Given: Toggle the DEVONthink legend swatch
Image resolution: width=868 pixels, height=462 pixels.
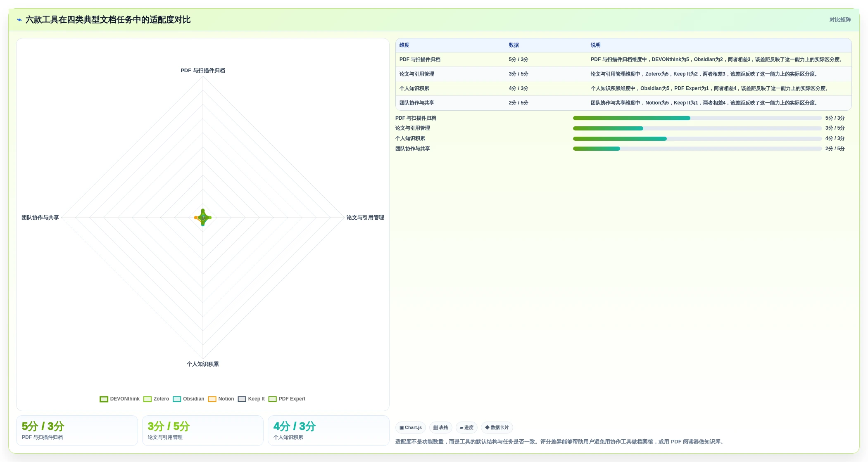Looking at the screenshot, I should (x=104, y=399).
